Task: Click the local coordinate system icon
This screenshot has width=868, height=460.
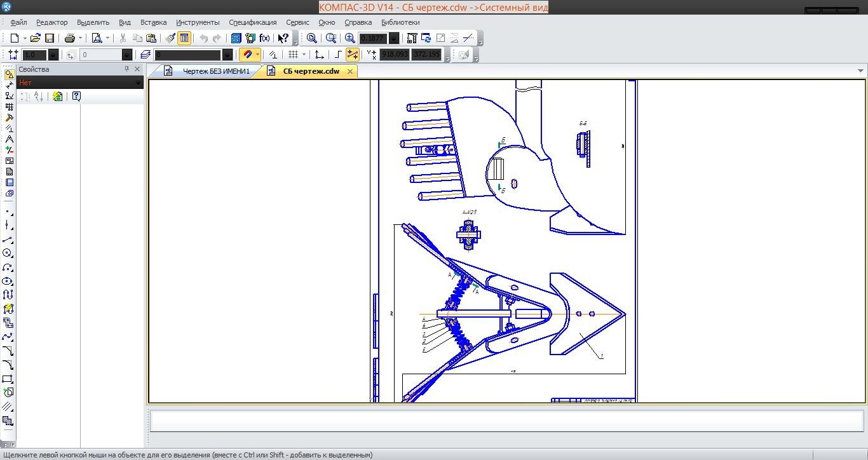Action: tap(319, 55)
